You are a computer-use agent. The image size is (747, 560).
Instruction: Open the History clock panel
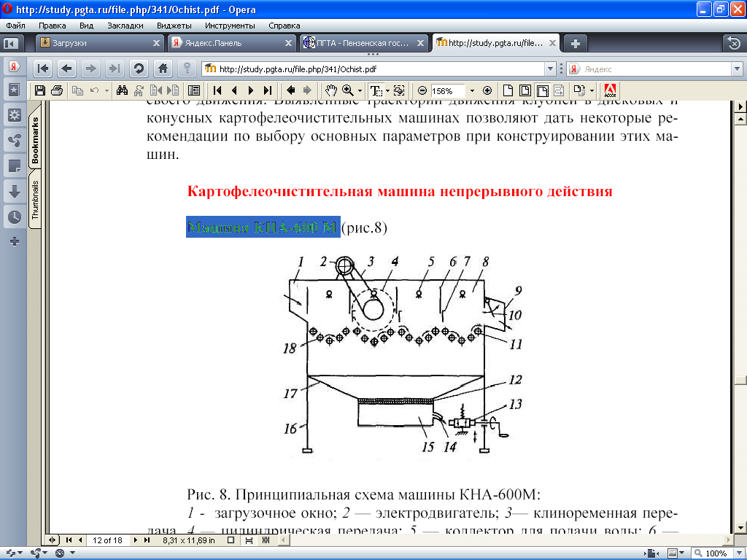15,217
